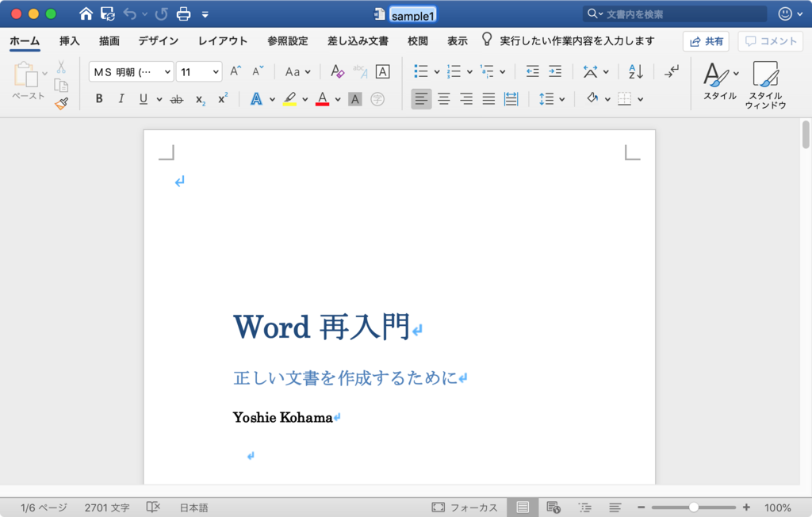Cut selection with scissors icon
The image size is (812, 517).
tap(61, 67)
